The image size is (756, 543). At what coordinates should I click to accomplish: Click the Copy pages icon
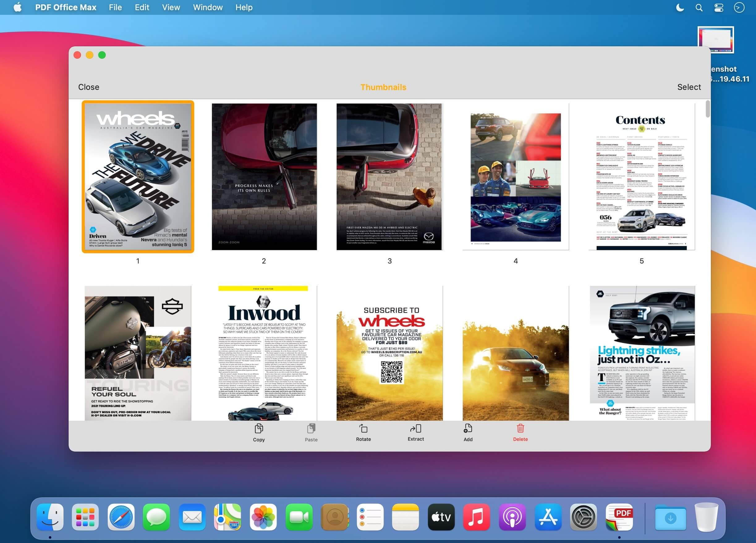[259, 429]
